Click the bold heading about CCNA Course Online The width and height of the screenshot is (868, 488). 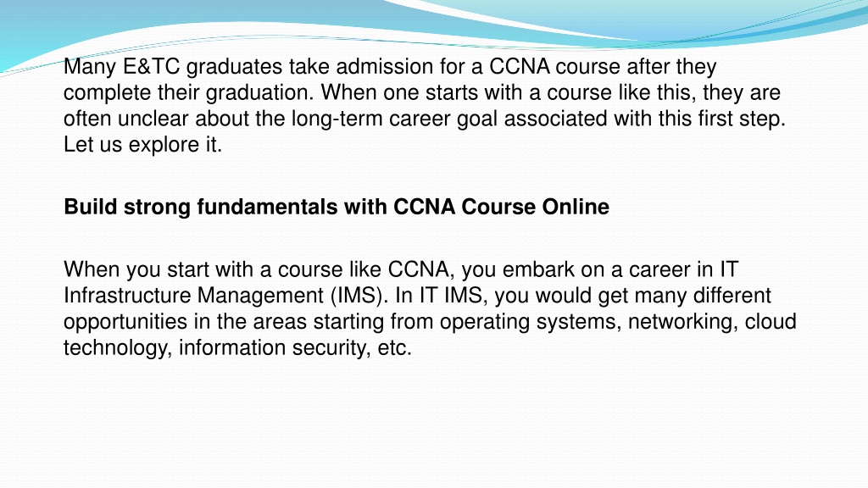[x=337, y=207]
